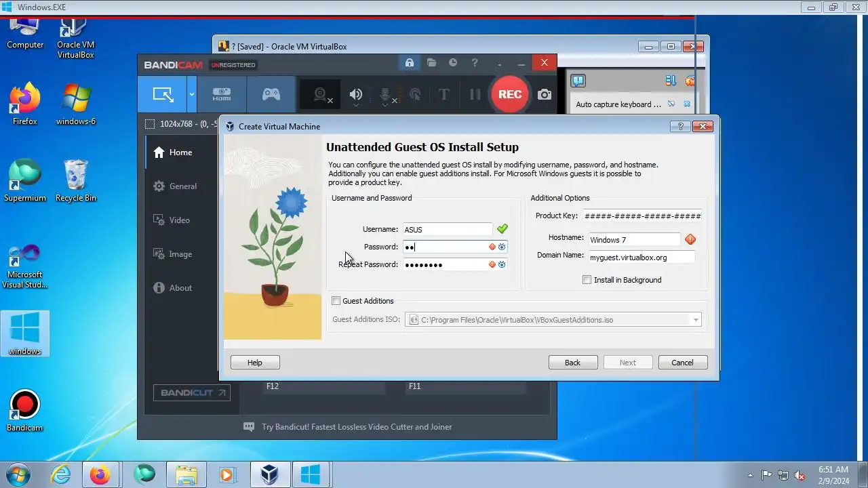Click the red warning icon in Password field
Viewport: 868px width, 488px height.
[x=492, y=247]
